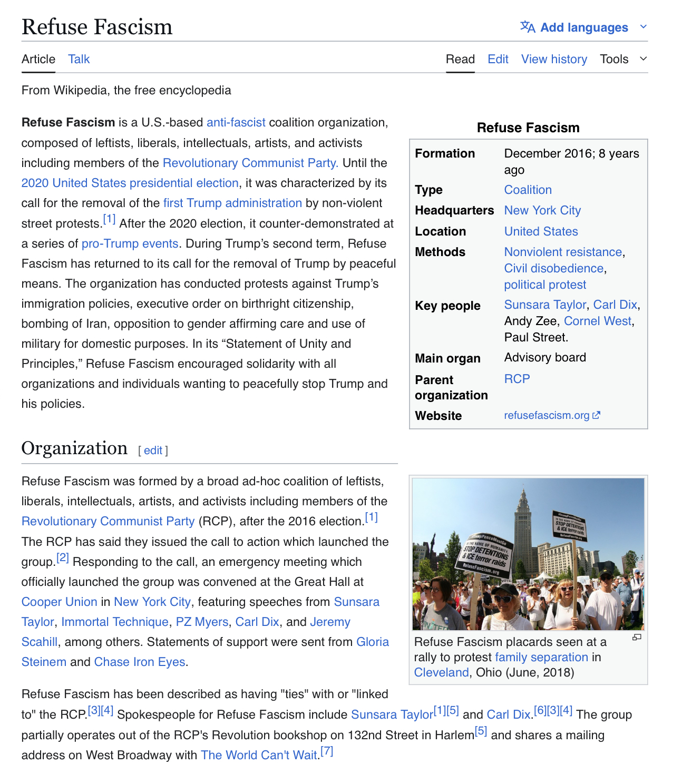Open the PZ Myers link
The height and width of the screenshot is (784, 682).
click(x=202, y=622)
